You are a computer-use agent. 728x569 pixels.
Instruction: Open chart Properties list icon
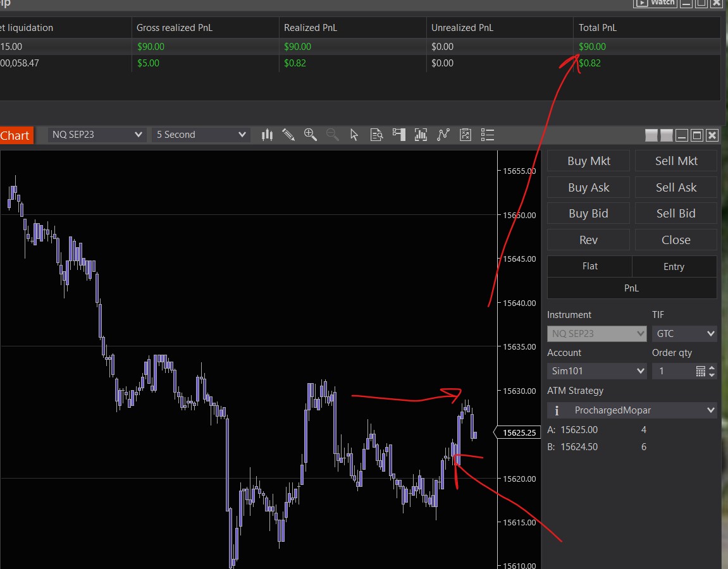click(x=488, y=135)
